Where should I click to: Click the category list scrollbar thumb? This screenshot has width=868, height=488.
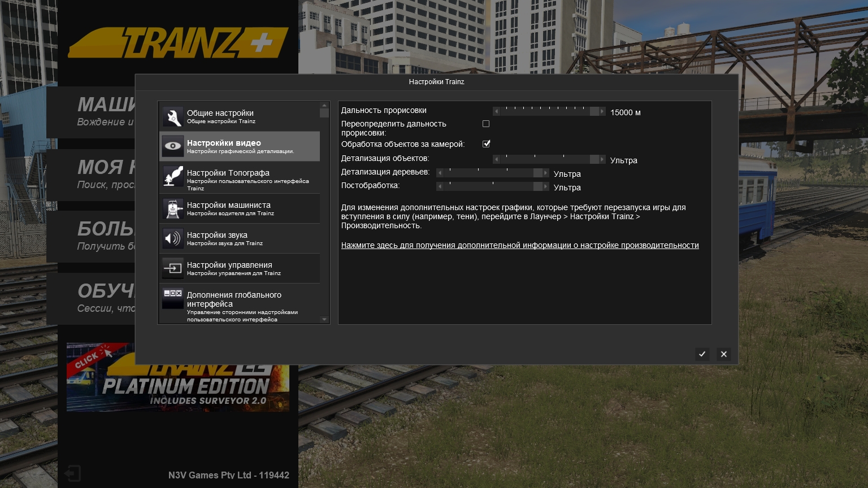[x=324, y=112]
